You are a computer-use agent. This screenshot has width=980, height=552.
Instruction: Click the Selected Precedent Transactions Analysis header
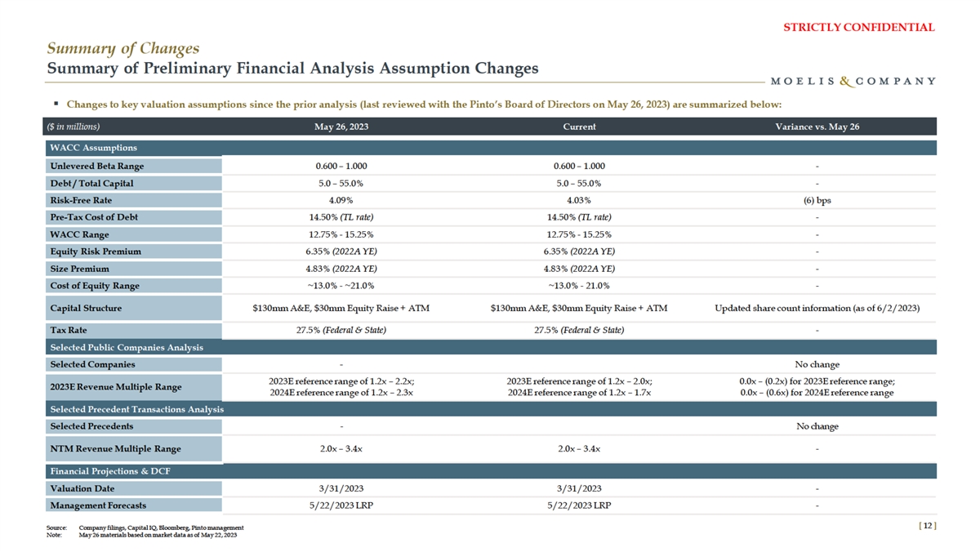tap(137, 408)
